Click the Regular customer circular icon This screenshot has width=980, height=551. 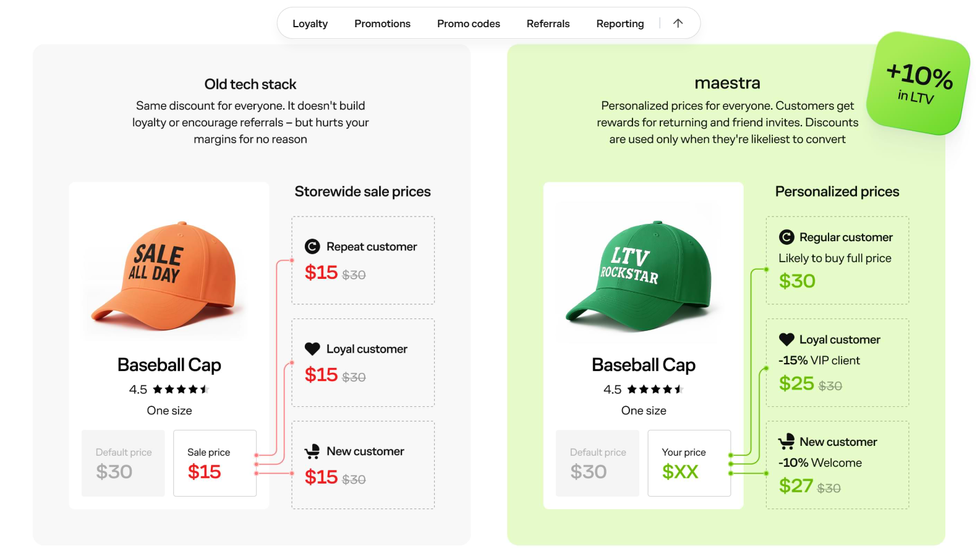pyautogui.click(x=786, y=237)
